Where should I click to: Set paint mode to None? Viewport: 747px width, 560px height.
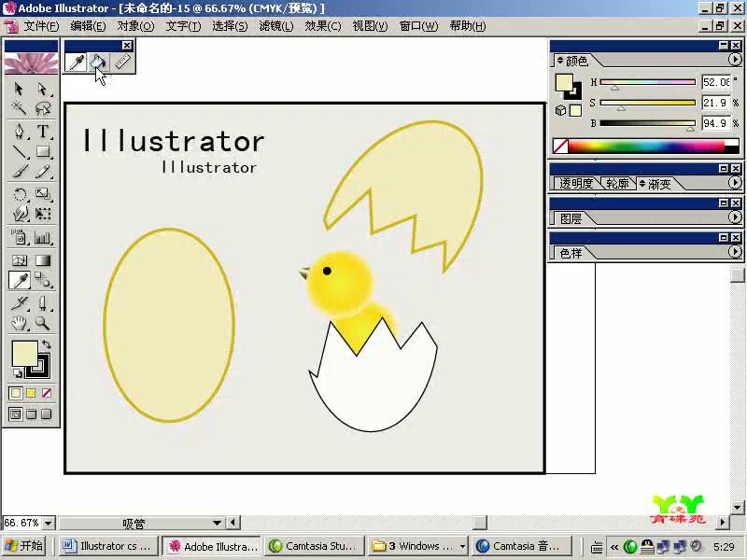[x=46, y=393]
